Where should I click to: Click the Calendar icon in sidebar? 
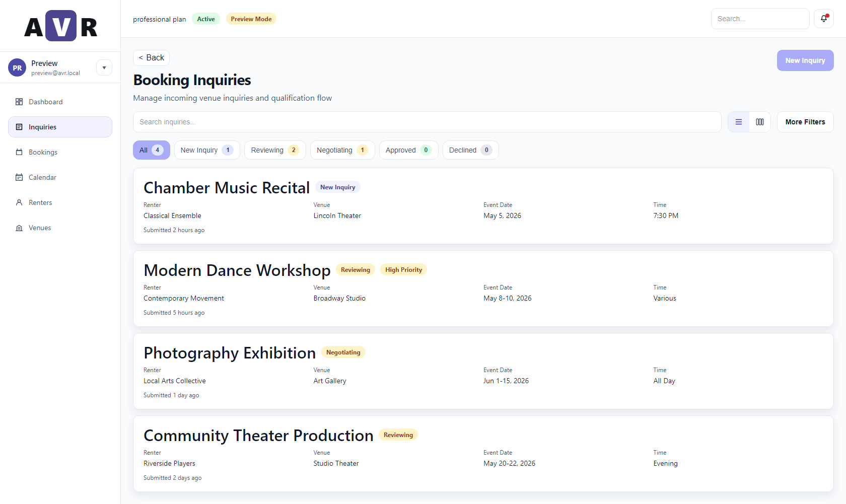click(x=19, y=177)
